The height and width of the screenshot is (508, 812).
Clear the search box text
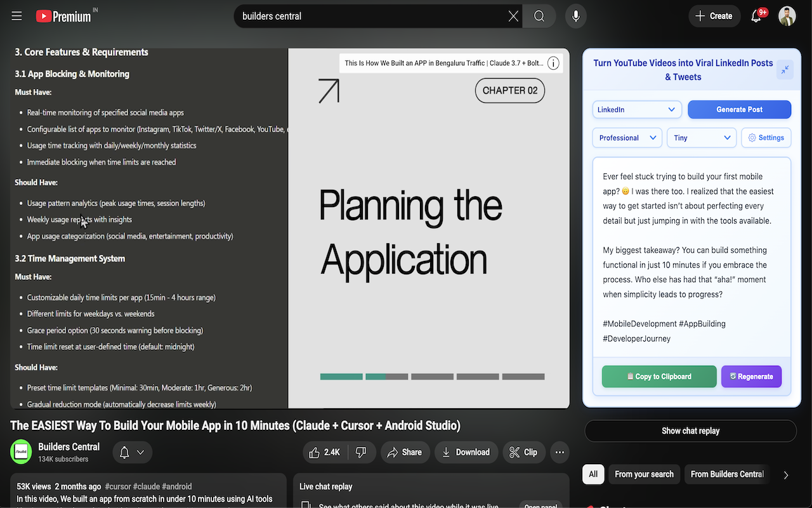(x=513, y=16)
